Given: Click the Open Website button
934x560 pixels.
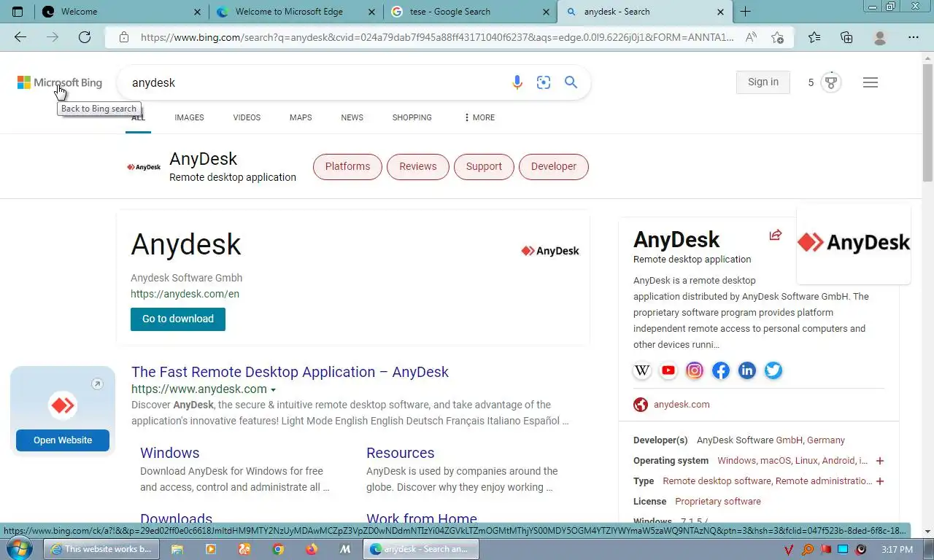Looking at the screenshot, I should [63, 440].
